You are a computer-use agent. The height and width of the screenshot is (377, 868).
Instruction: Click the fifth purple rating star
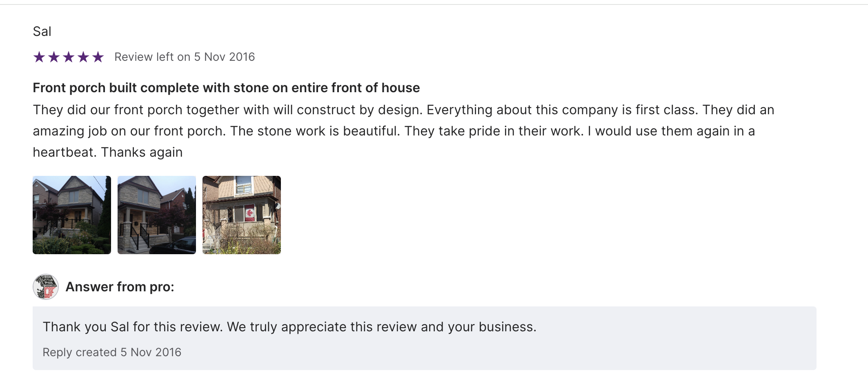(98, 57)
